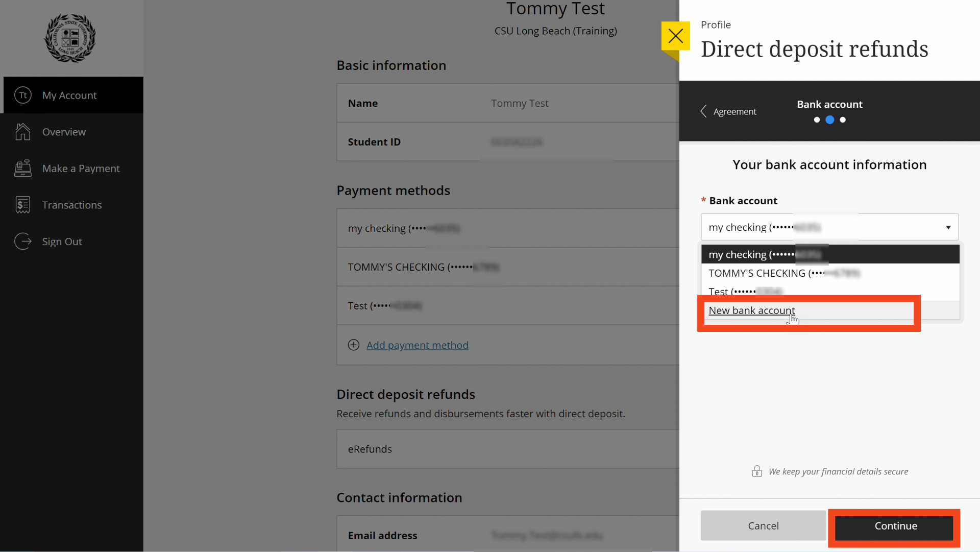Click the Tt avatar icon beside My Account
The height and width of the screenshot is (552, 980).
pos(23,95)
